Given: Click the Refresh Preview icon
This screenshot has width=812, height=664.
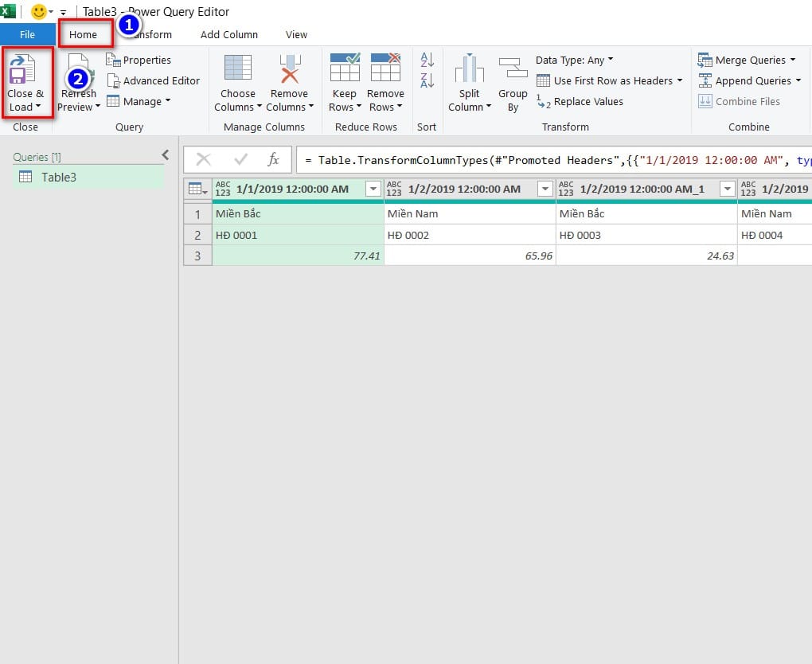Looking at the screenshot, I should (80, 72).
